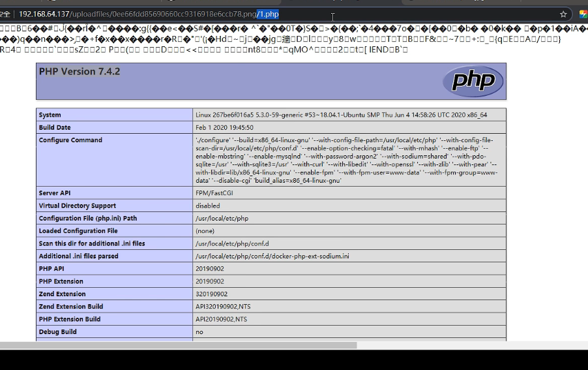
Task: Click the '320190902' value
Action: [211, 294]
